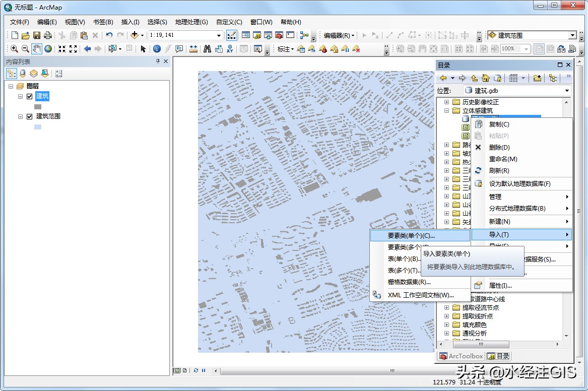
Task: Undo the last action with the arrow
Action: click(109, 35)
